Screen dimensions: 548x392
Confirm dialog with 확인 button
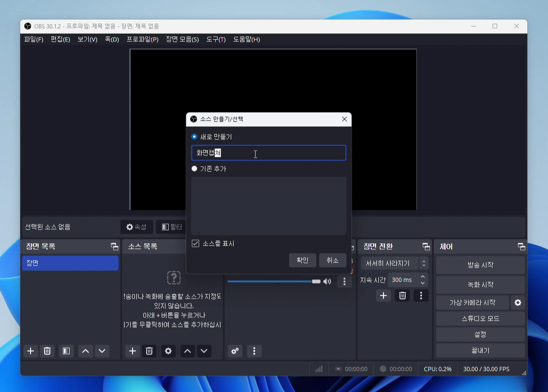(302, 261)
